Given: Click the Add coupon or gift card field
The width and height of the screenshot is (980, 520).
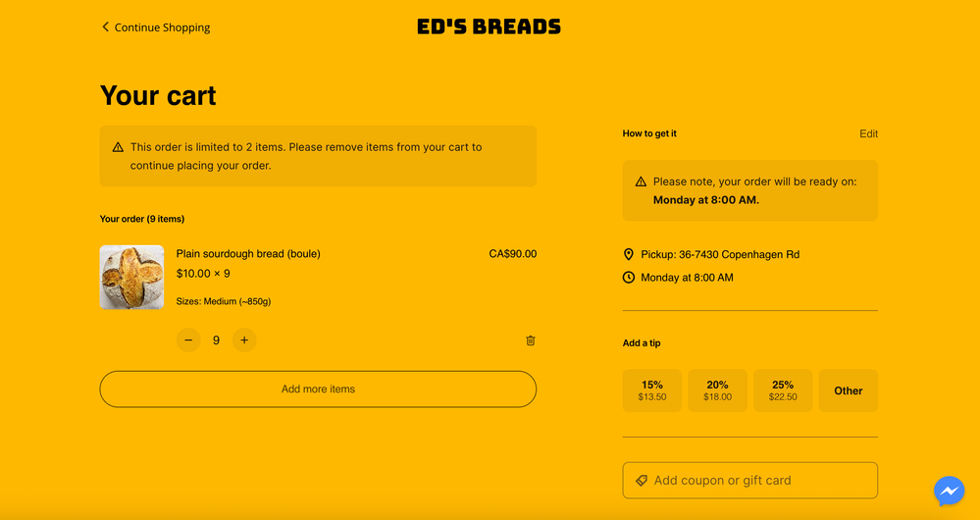Looking at the screenshot, I should coord(760,481).
